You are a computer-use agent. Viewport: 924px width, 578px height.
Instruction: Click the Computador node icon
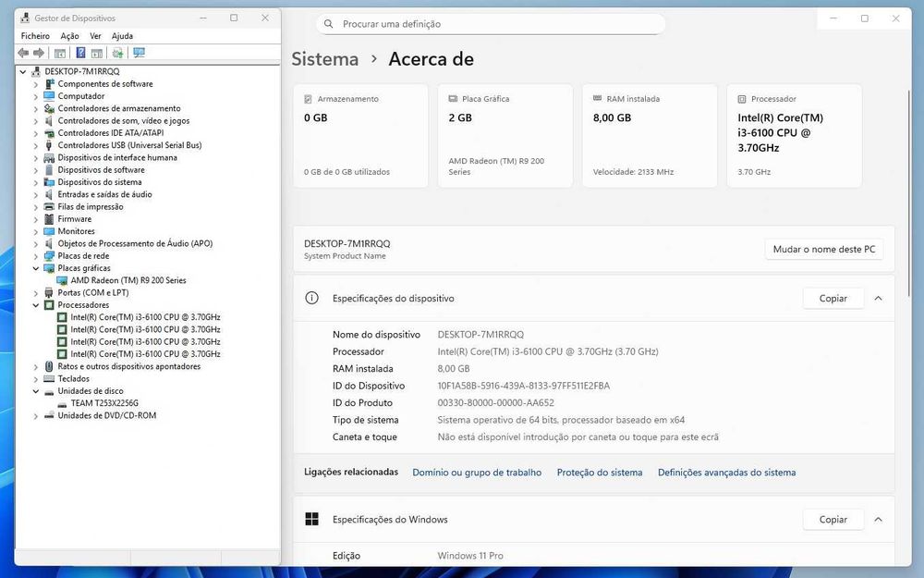pos(50,96)
